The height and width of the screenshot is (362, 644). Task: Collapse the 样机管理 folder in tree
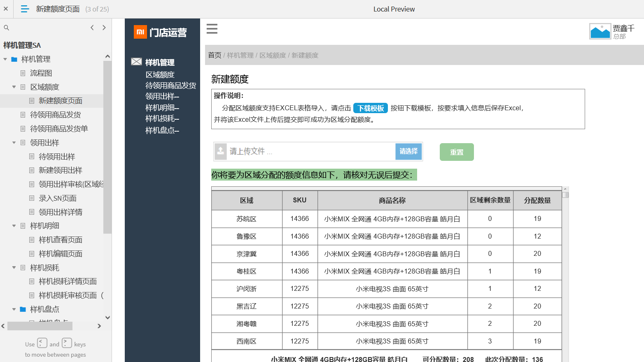(x=5, y=59)
